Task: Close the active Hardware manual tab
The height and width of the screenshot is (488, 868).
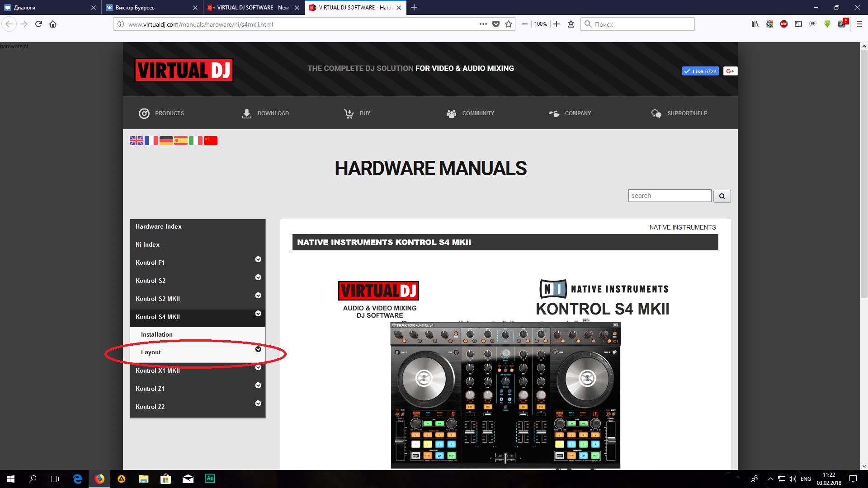Action: pos(398,8)
